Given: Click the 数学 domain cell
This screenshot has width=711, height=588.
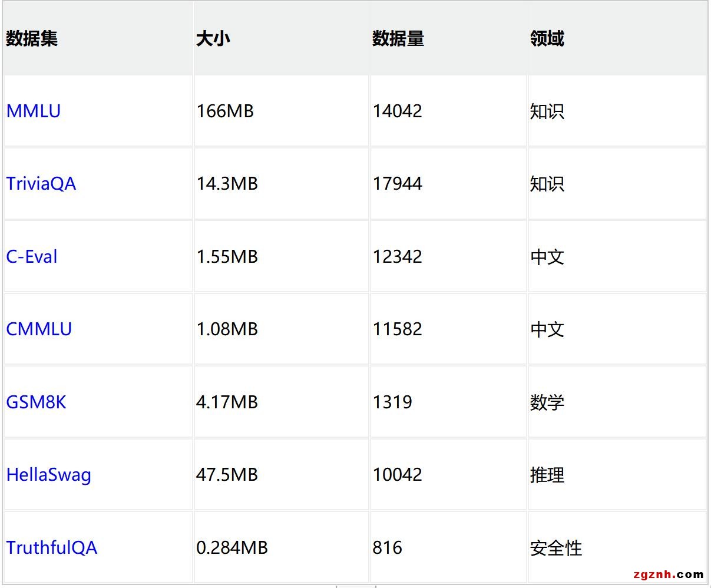Looking at the screenshot, I should [x=547, y=402].
